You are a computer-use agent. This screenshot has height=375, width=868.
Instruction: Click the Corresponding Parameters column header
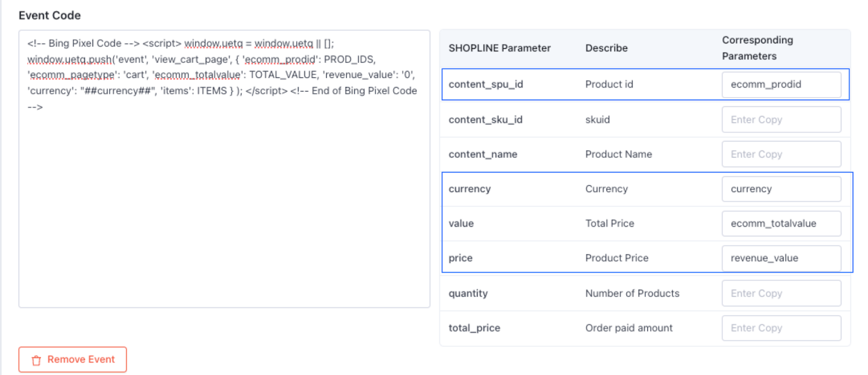click(x=757, y=48)
